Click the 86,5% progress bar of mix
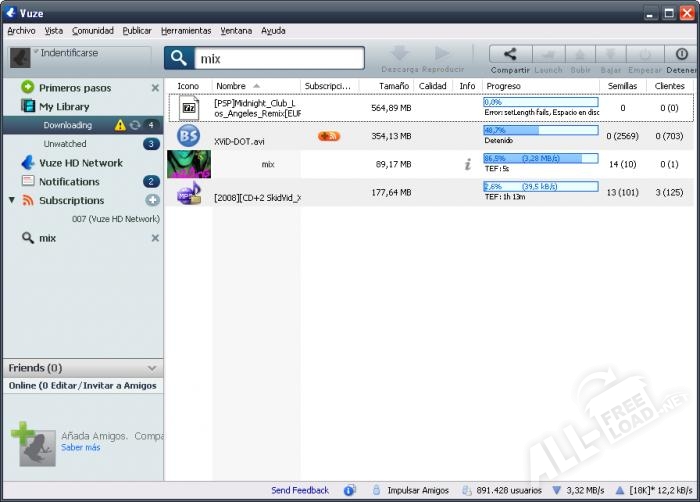This screenshot has width=700, height=502. pos(540,158)
